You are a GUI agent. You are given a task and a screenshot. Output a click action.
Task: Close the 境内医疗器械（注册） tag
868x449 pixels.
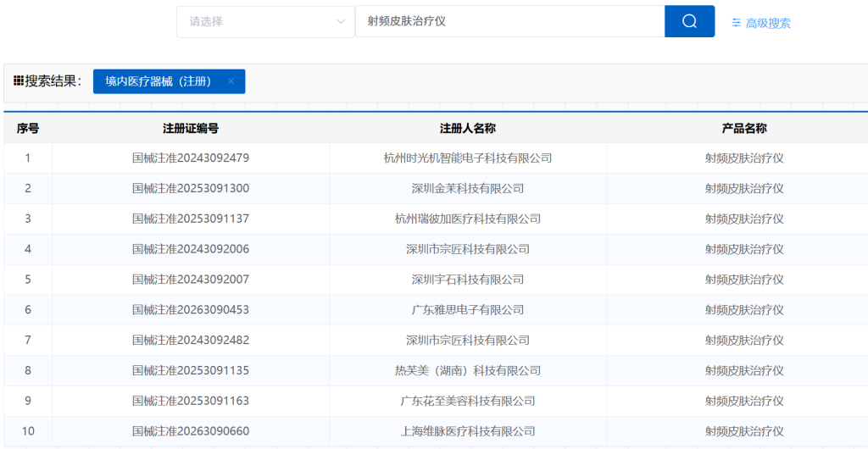tap(231, 81)
